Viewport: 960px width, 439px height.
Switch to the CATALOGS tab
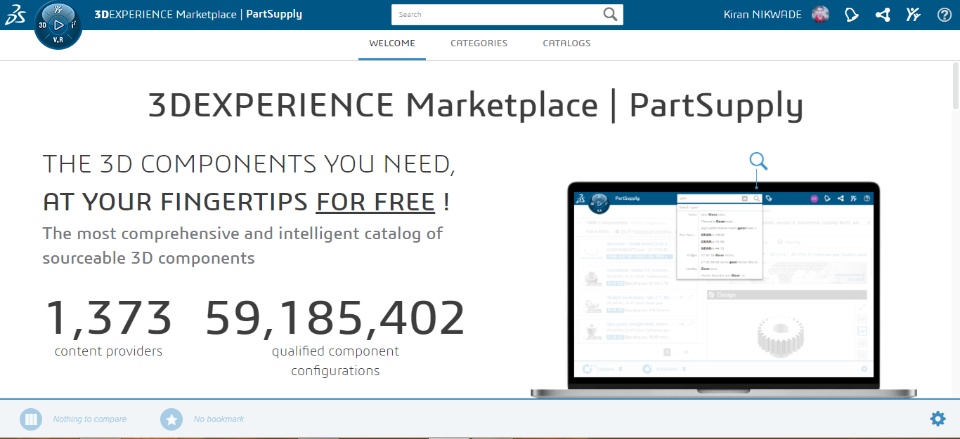[566, 43]
